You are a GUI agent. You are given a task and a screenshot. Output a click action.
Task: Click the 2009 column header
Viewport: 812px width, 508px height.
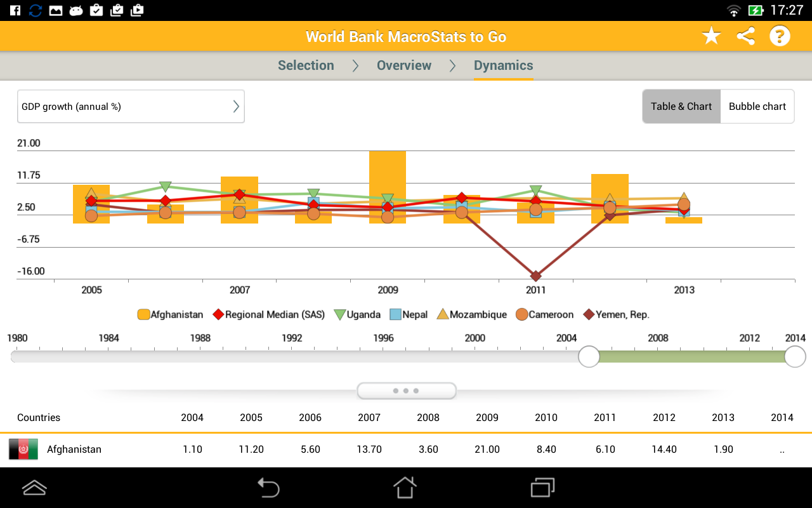click(x=487, y=417)
